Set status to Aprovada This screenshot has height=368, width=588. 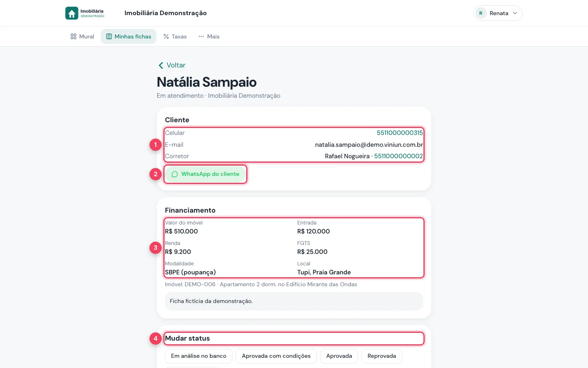(339, 356)
